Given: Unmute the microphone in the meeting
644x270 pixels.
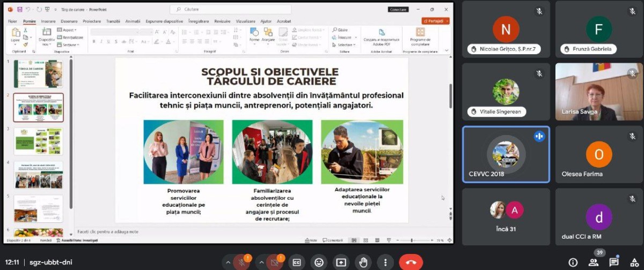Looking at the screenshot, I should pos(241,262).
